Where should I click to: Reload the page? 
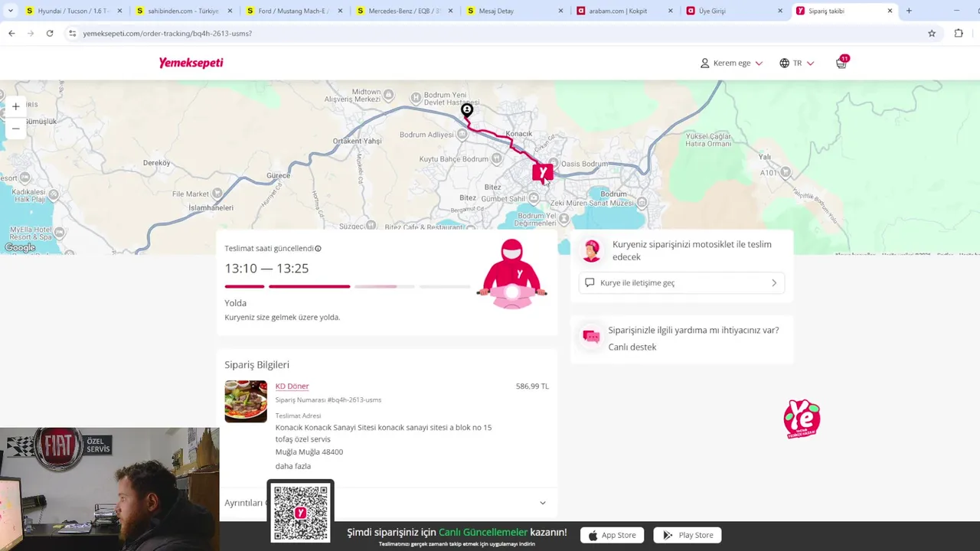pyautogui.click(x=50, y=34)
